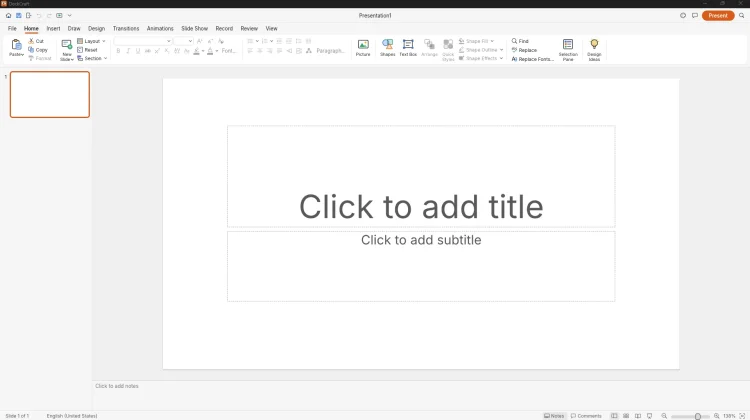
Task: Cut the selection with the scissors icon
Action: pyautogui.click(x=31, y=41)
